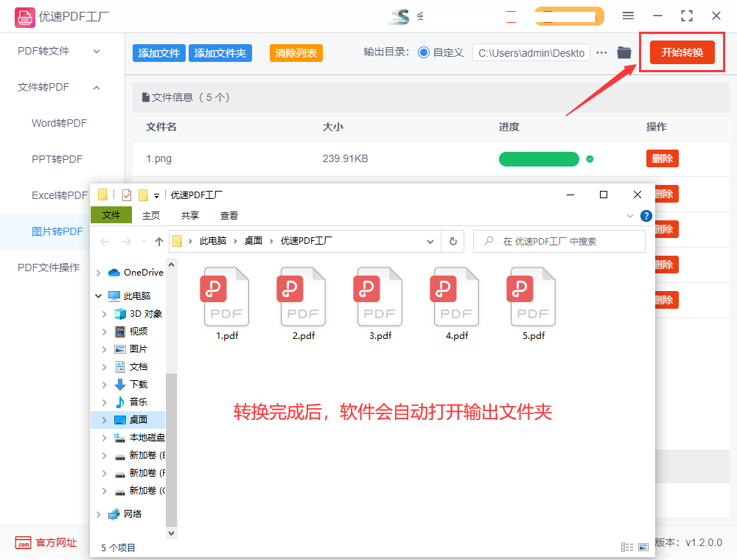Select Excel转PDF in the sidebar
The image size is (737, 560).
tap(60, 195)
